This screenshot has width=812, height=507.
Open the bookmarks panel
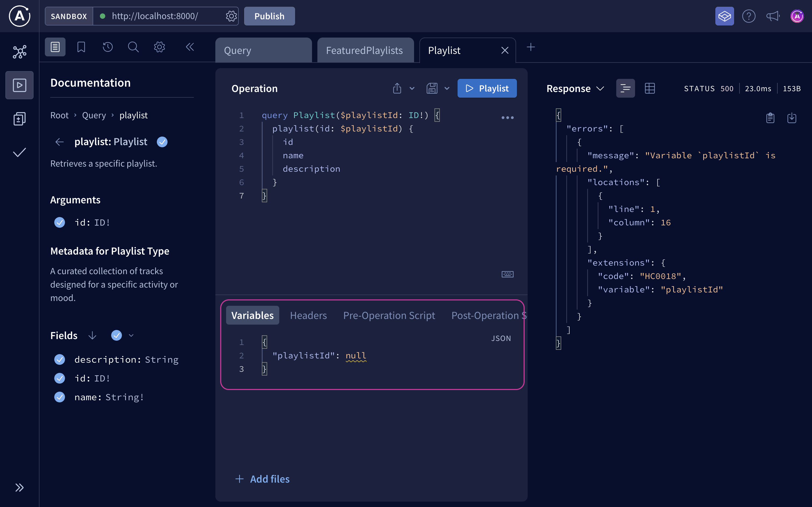coord(81,47)
